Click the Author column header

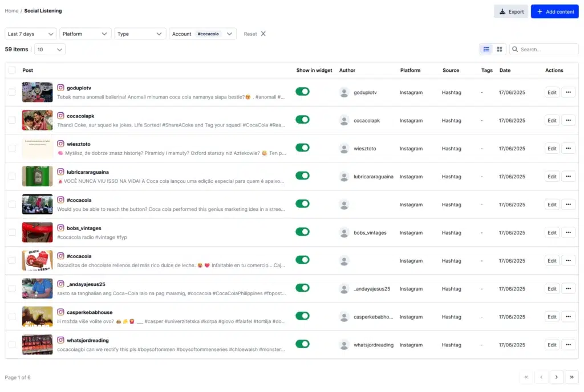coord(347,70)
